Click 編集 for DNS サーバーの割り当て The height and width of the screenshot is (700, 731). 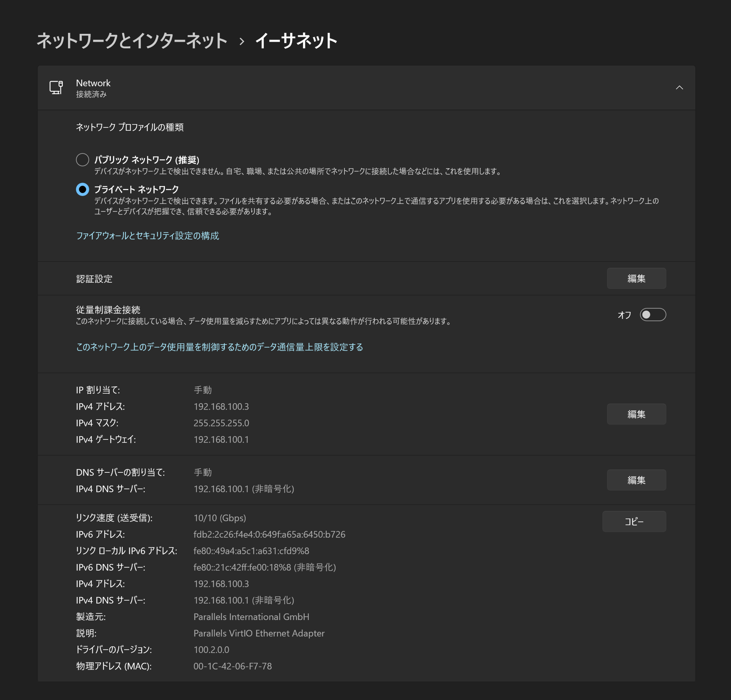(636, 480)
